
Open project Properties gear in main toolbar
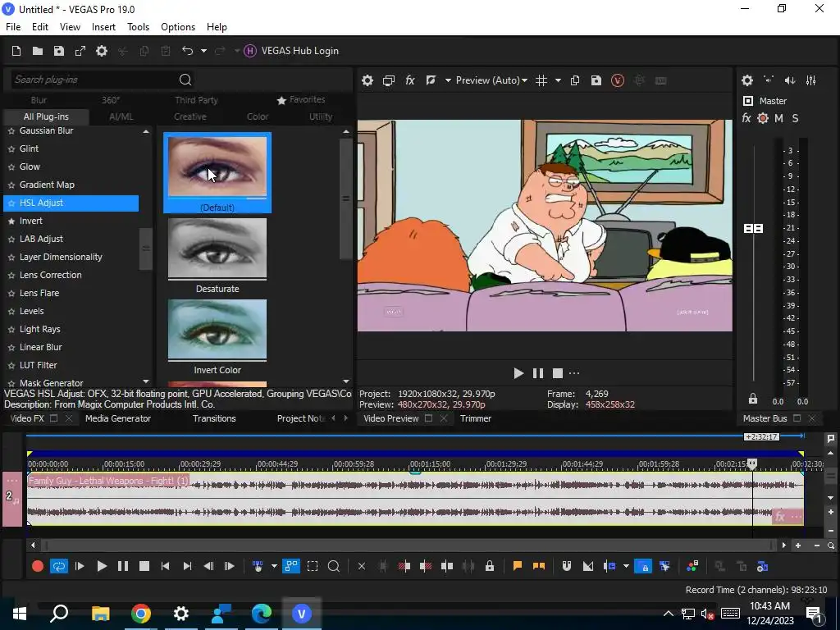coord(102,51)
